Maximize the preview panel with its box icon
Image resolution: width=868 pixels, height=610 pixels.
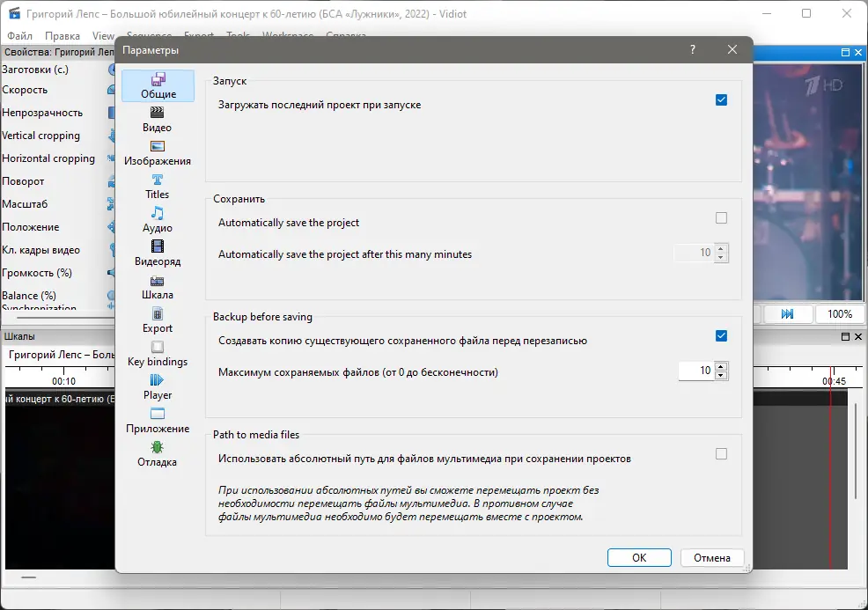pyautogui.click(x=845, y=52)
